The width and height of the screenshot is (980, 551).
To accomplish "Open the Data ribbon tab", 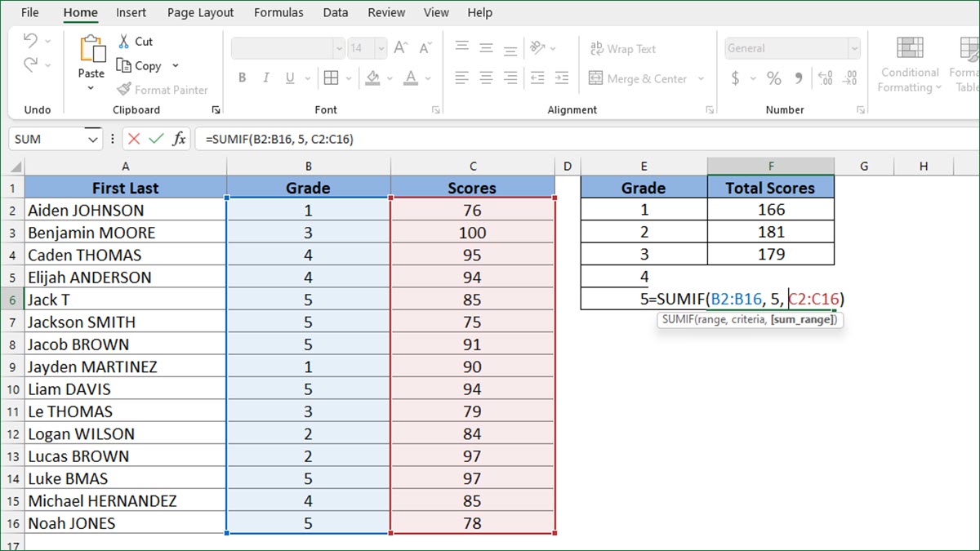I will pyautogui.click(x=335, y=12).
